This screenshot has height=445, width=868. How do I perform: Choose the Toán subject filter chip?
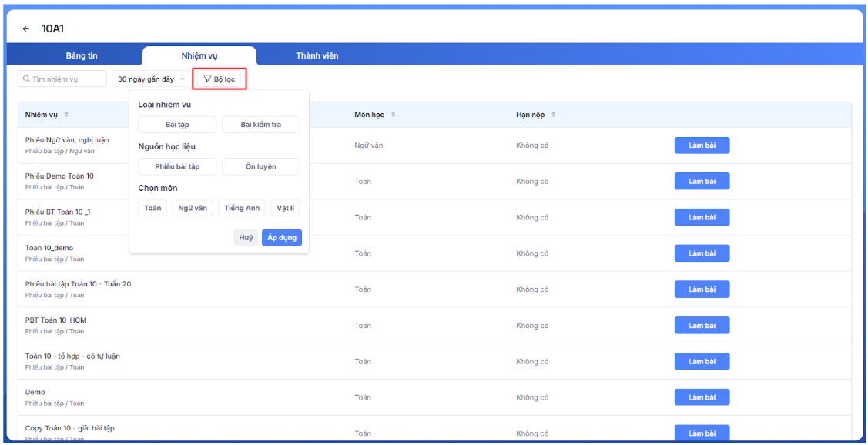152,208
